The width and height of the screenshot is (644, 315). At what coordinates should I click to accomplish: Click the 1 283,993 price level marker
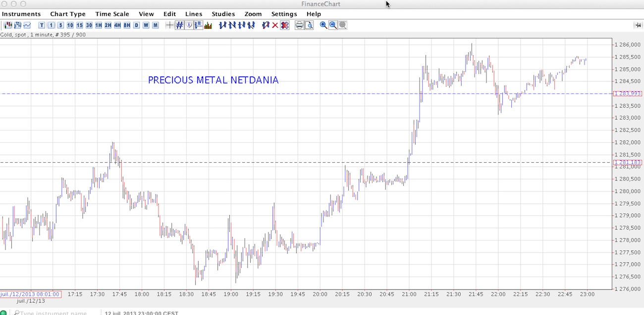point(627,93)
